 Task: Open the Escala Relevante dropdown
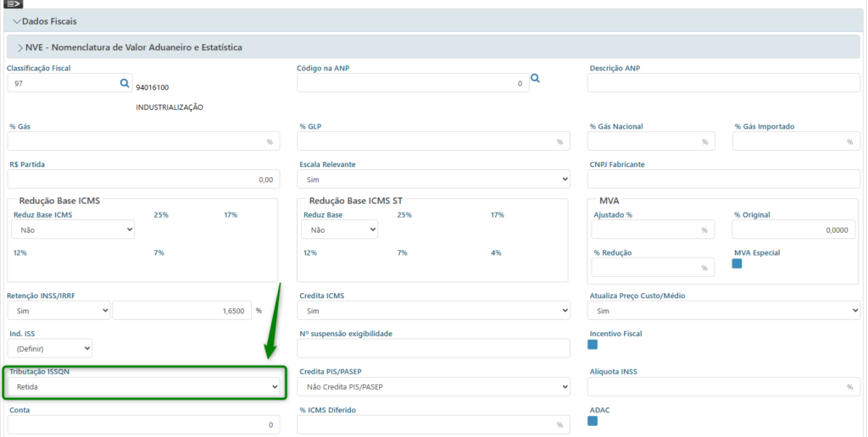tap(433, 180)
